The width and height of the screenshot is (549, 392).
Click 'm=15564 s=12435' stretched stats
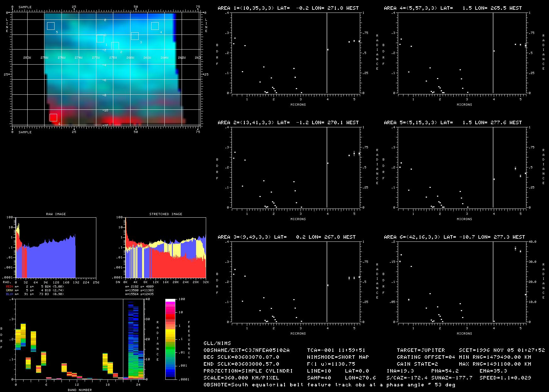coord(139,294)
